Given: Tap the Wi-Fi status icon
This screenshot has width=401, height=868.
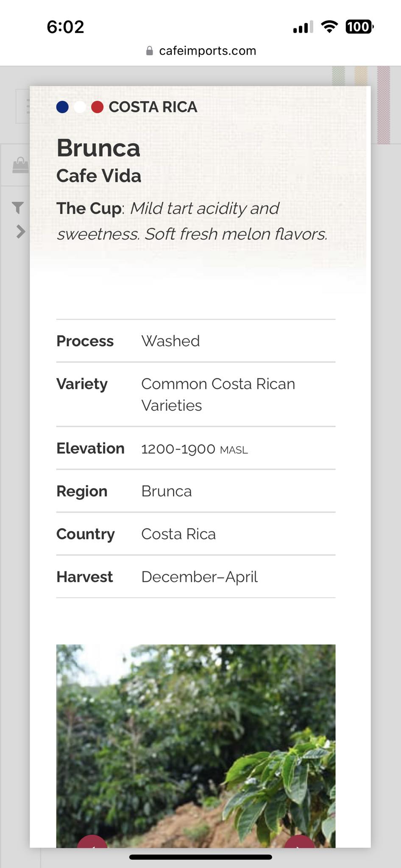Looking at the screenshot, I should click(329, 27).
